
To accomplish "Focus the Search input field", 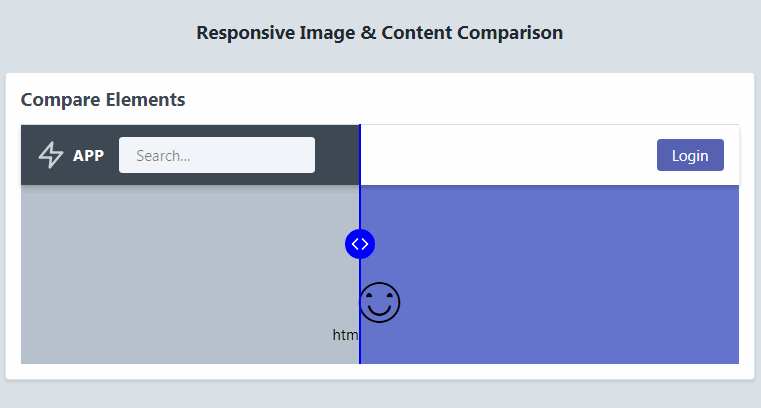I will pyautogui.click(x=216, y=155).
